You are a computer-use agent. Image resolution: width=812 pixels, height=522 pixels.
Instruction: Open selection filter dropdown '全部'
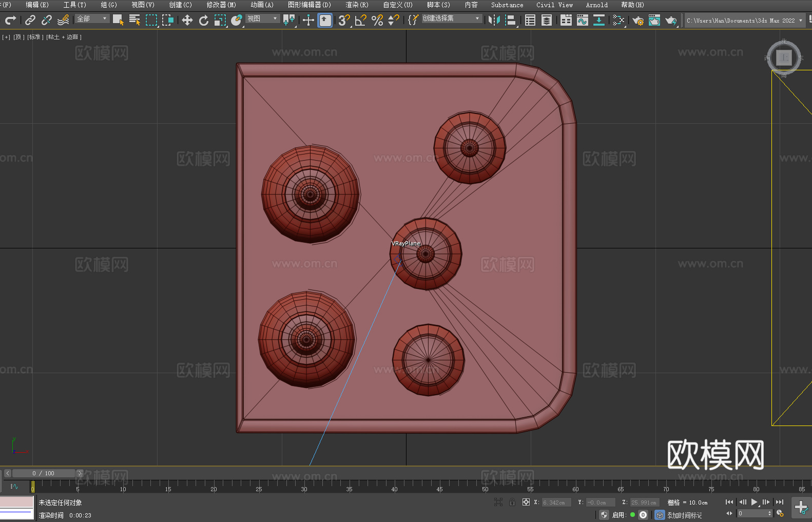coord(92,18)
